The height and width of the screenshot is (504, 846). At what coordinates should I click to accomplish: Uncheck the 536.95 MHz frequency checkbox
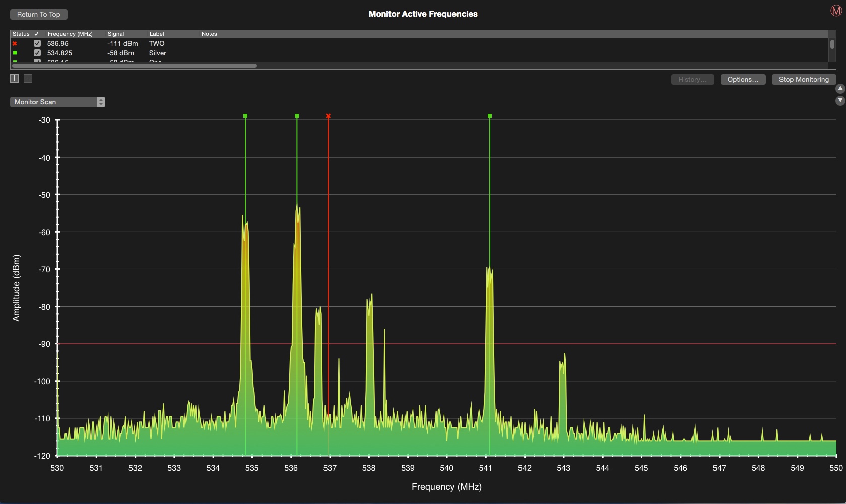pyautogui.click(x=37, y=44)
